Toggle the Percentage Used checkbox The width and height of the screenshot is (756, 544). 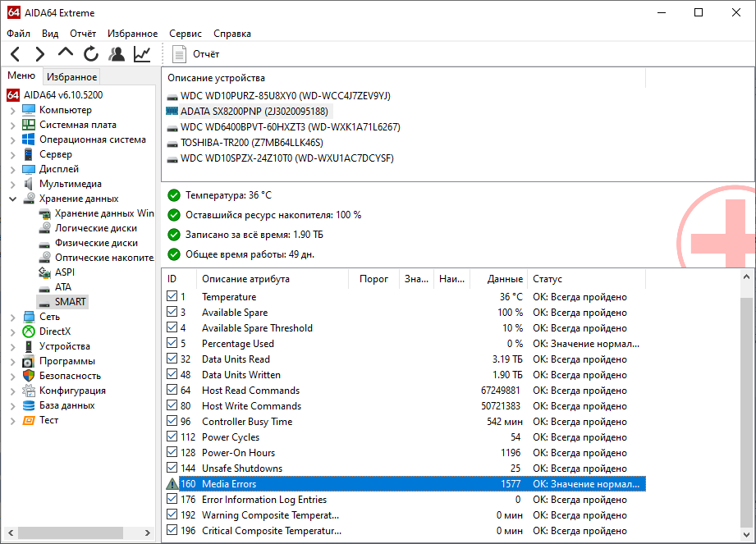point(172,343)
